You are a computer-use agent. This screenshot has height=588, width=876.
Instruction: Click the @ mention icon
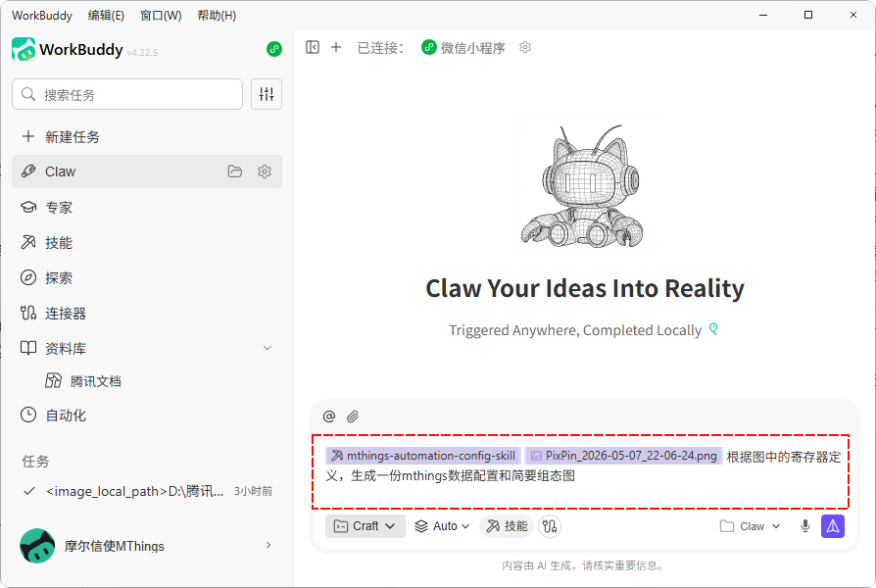(329, 416)
